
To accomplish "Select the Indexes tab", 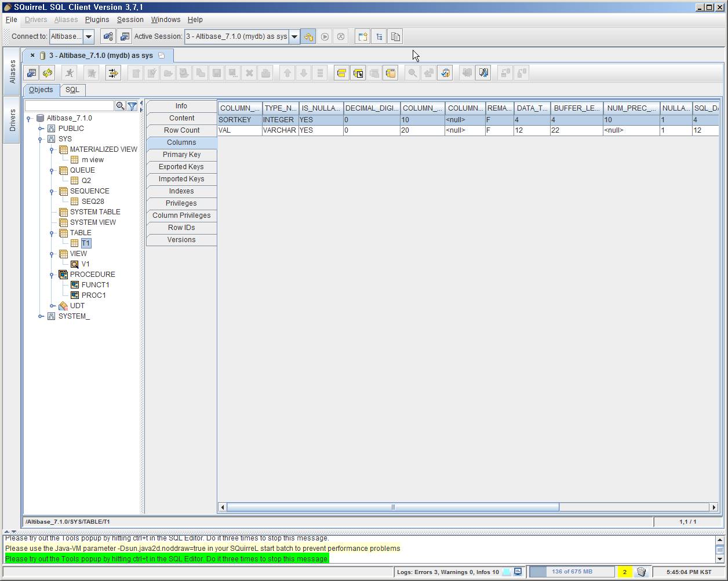I will point(181,191).
